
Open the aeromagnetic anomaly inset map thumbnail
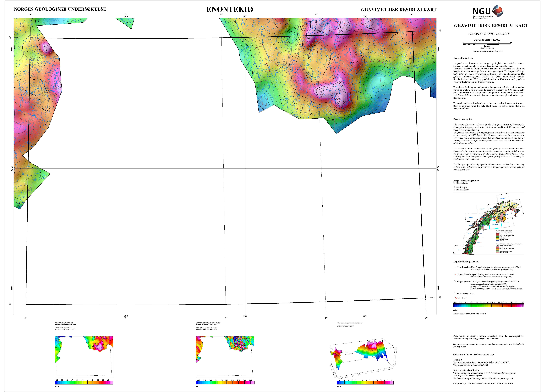click(225, 357)
